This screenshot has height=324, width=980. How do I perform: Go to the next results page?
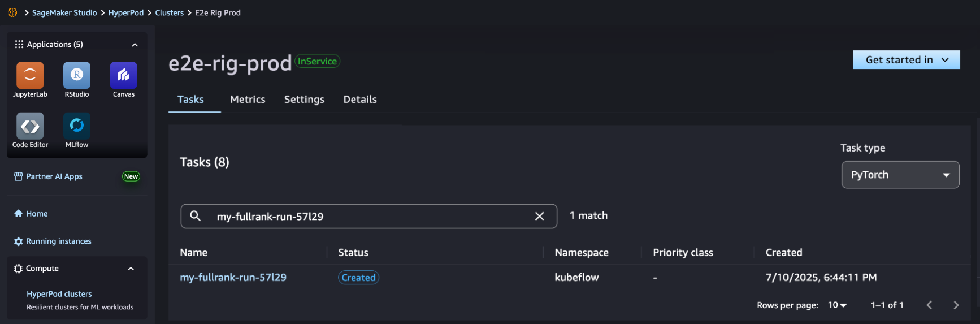(x=956, y=305)
